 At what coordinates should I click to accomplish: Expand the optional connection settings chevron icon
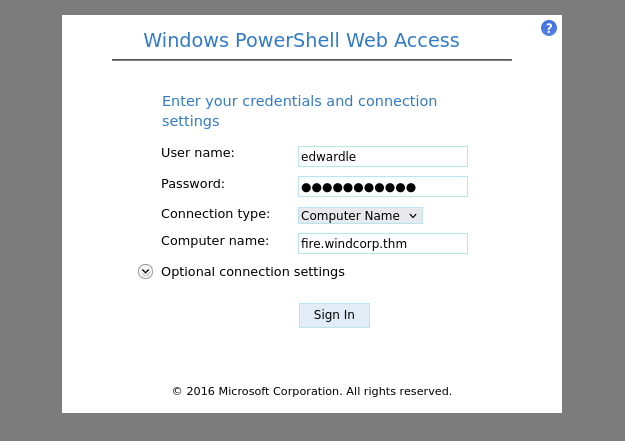click(146, 271)
